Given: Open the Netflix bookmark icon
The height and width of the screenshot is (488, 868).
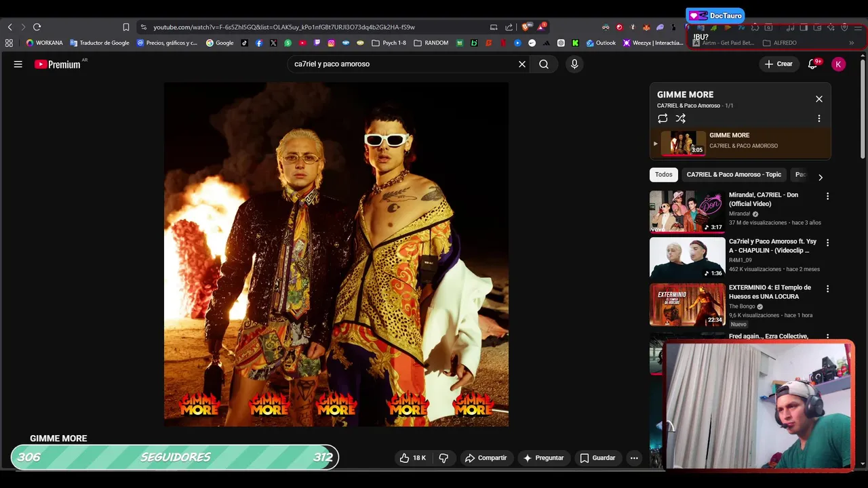Looking at the screenshot, I should click(x=502, y=43).
